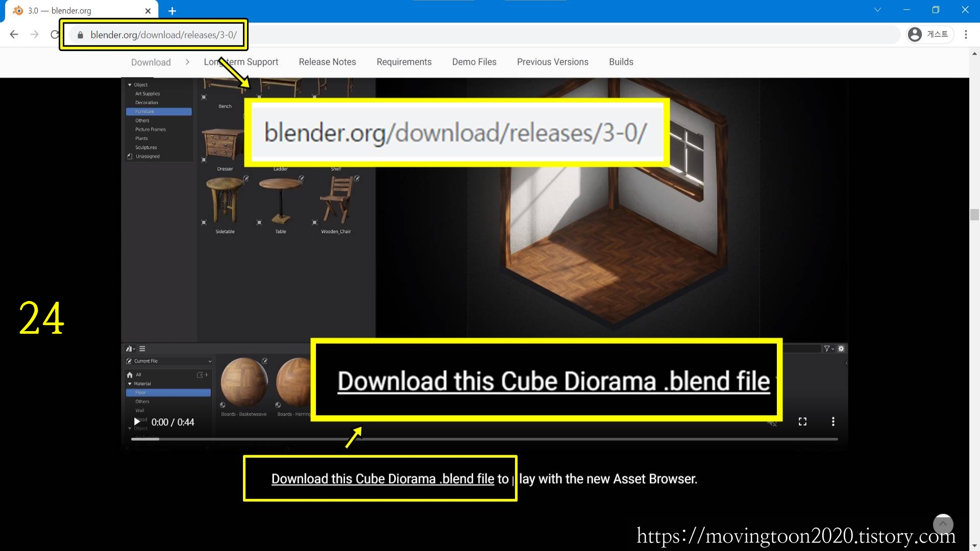Open the Requirements nav item
Image resolution: width=980 pixels, height=551 pixels.
[404, 62]
